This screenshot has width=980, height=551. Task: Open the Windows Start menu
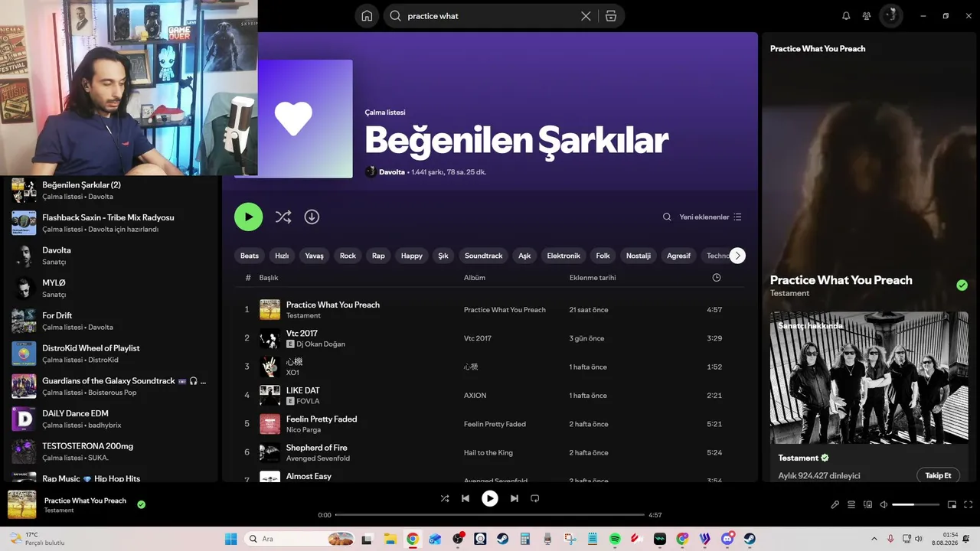(x=230, y=539)
